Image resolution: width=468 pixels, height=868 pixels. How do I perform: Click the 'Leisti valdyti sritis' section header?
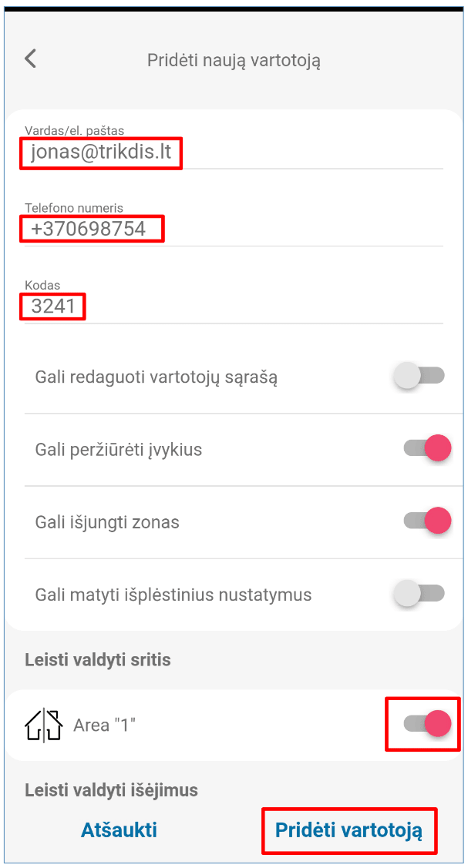point(98,660)
